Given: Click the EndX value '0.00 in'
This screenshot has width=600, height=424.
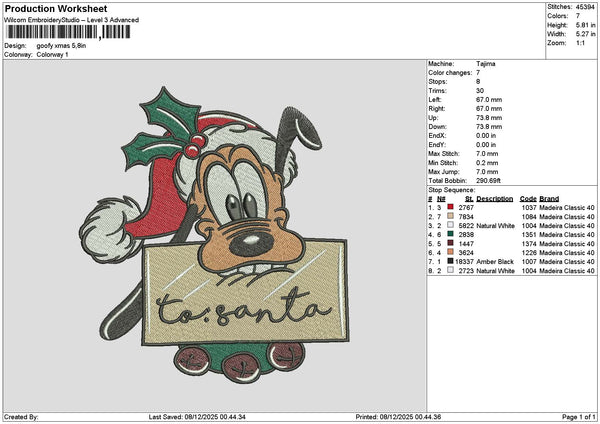Looking at the screenshot, I should 486,135.
